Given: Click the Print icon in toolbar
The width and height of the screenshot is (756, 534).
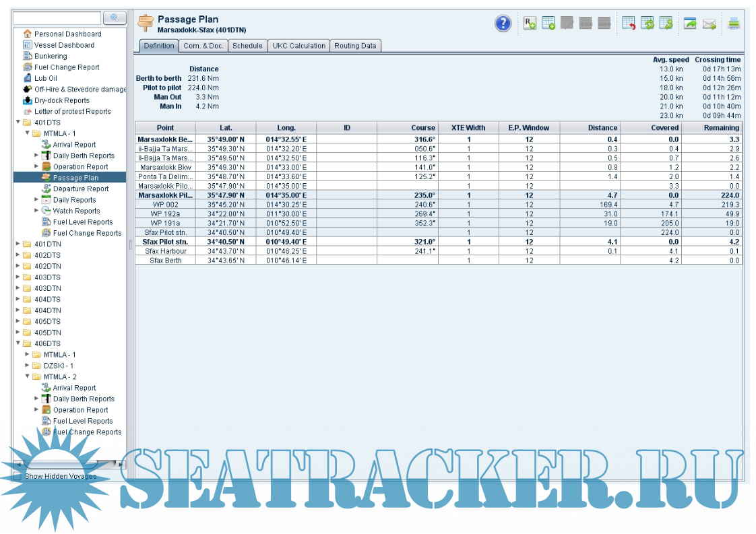Looking at the screenshot, I should (734, 24).
